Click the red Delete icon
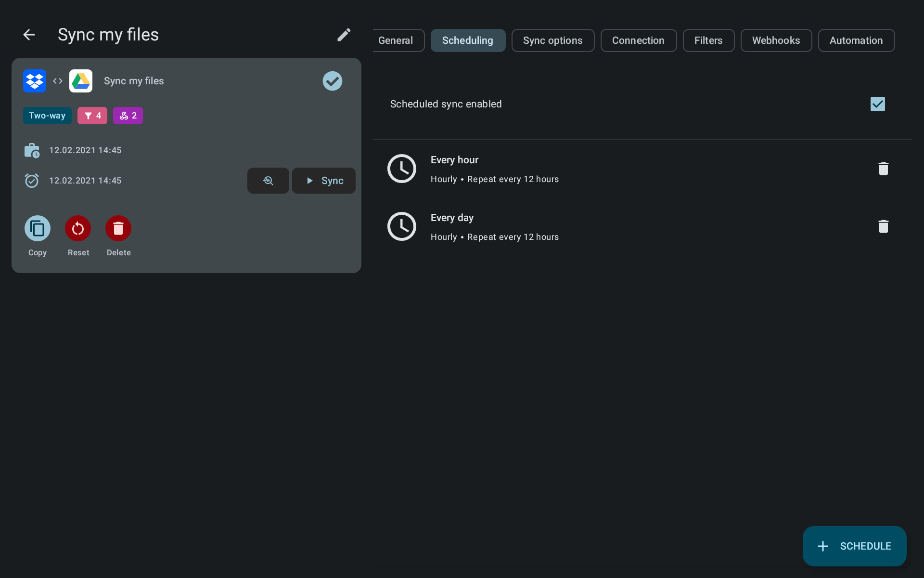 click(118, 228)
